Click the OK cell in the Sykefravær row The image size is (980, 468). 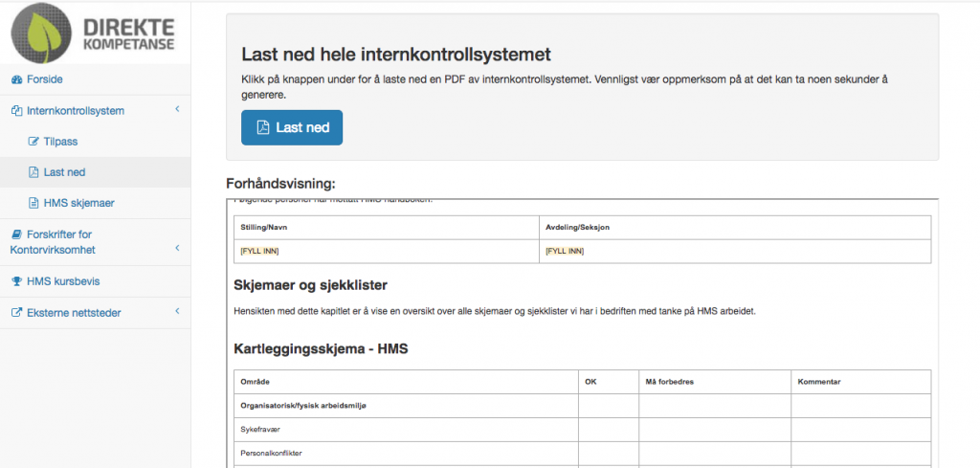(609, 430)
